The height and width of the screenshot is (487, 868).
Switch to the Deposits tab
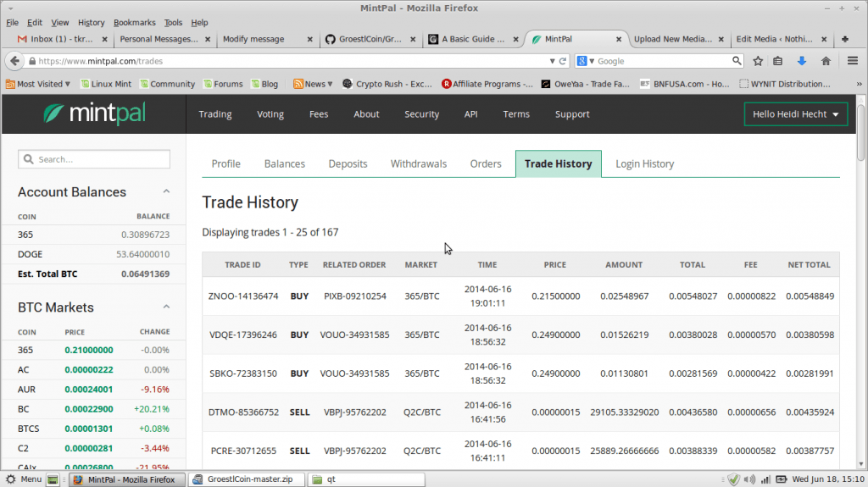(x=348, y=163)
